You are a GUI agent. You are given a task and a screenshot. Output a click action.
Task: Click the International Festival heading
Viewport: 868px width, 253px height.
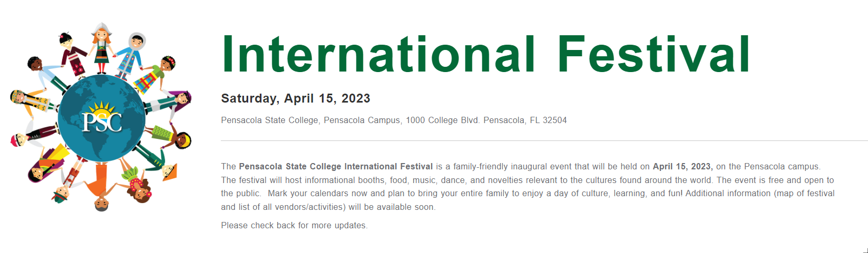[486, 55]
